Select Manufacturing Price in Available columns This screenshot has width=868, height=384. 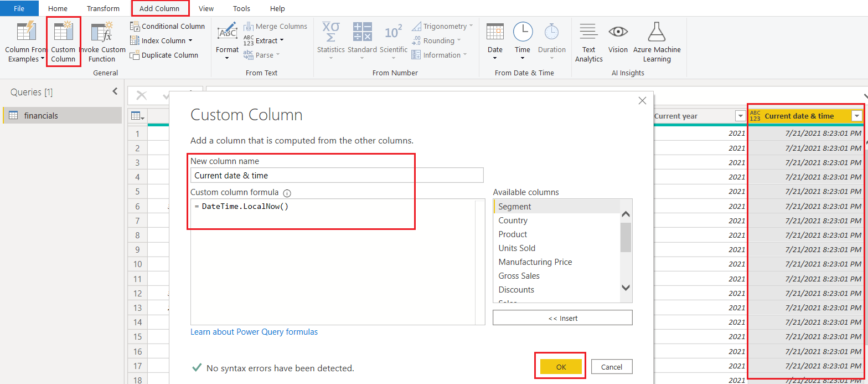[x=556, y=262]
